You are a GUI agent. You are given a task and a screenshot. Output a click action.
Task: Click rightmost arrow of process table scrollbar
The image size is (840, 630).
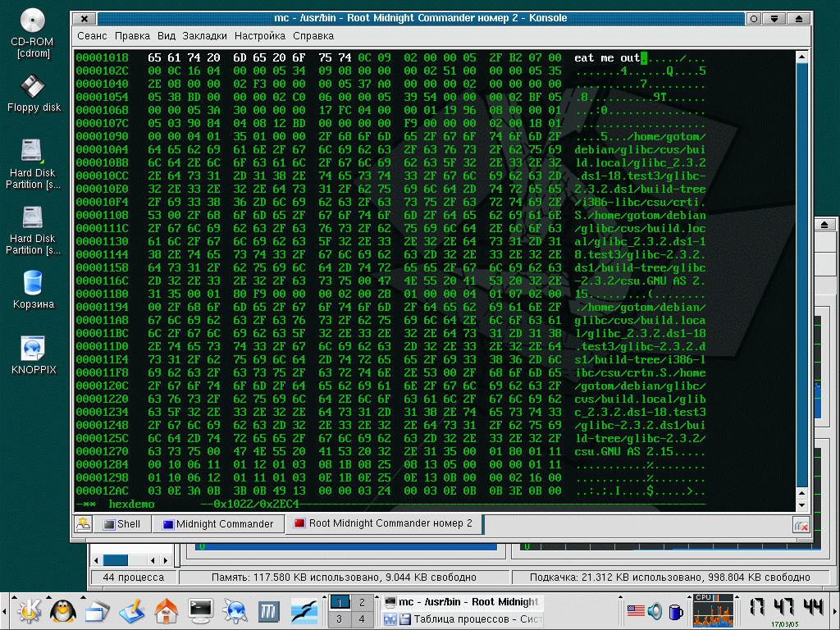[x=166, y=560]
